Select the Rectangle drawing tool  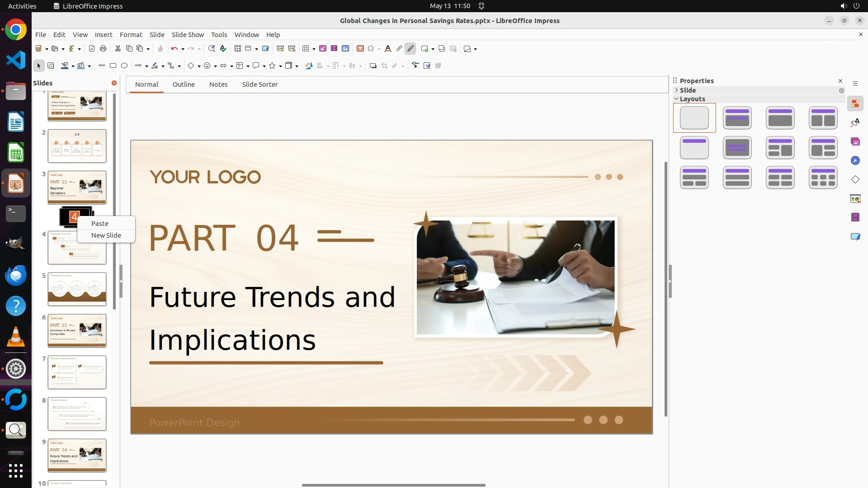pyautogui.click(x=113, y=66)
